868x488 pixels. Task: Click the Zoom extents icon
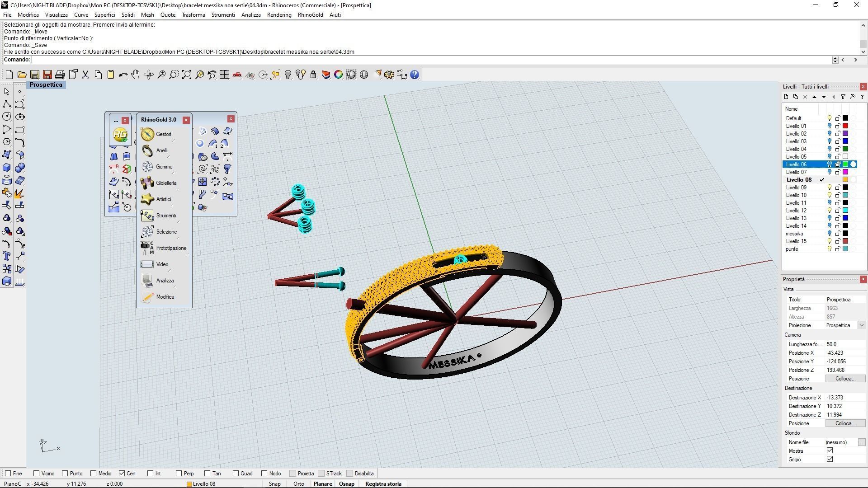tap(187, 75)
